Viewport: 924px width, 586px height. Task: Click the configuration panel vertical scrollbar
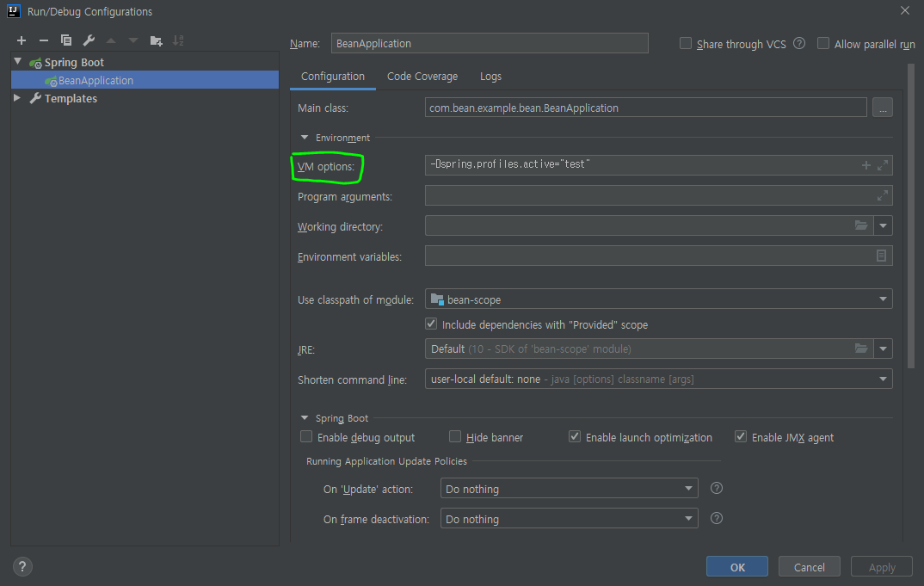[x=910, y=216]
